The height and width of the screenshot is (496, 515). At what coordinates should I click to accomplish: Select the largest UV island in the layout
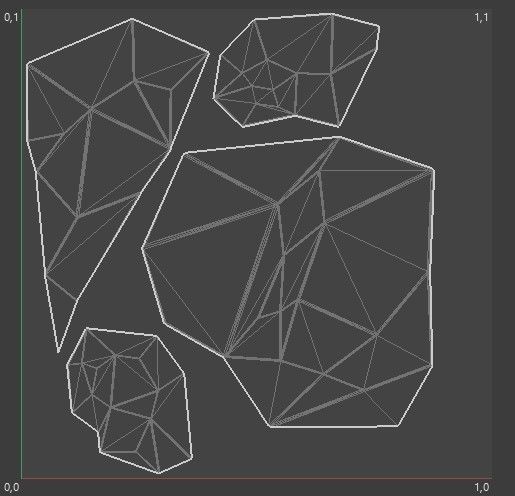click(x=289, y=282)
